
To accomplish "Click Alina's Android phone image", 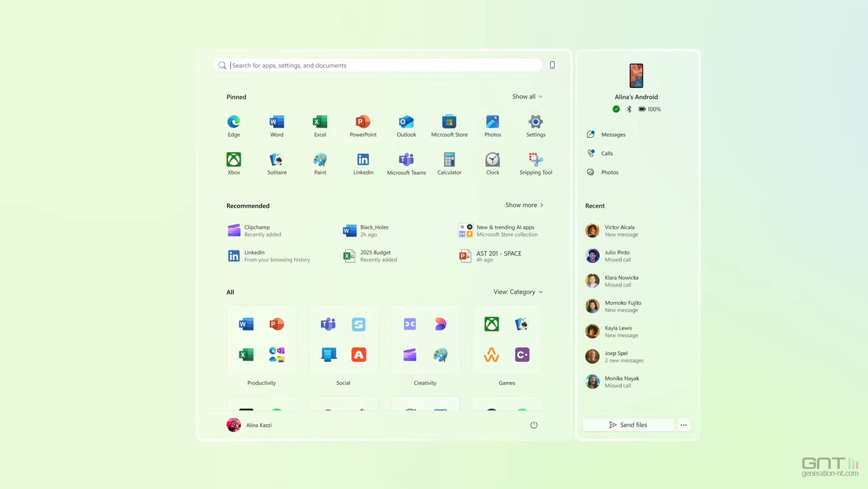I will click(636, 76).
